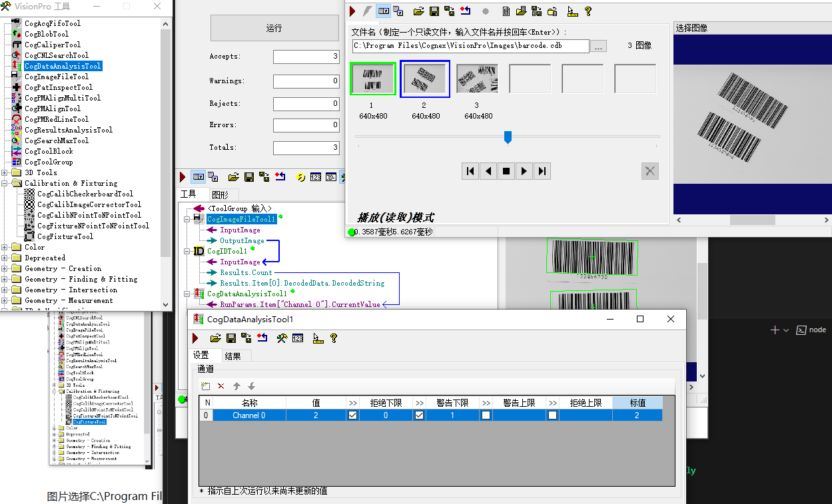
Task: Jump to the first image in playback controls
Action: [x=470, y=171]
